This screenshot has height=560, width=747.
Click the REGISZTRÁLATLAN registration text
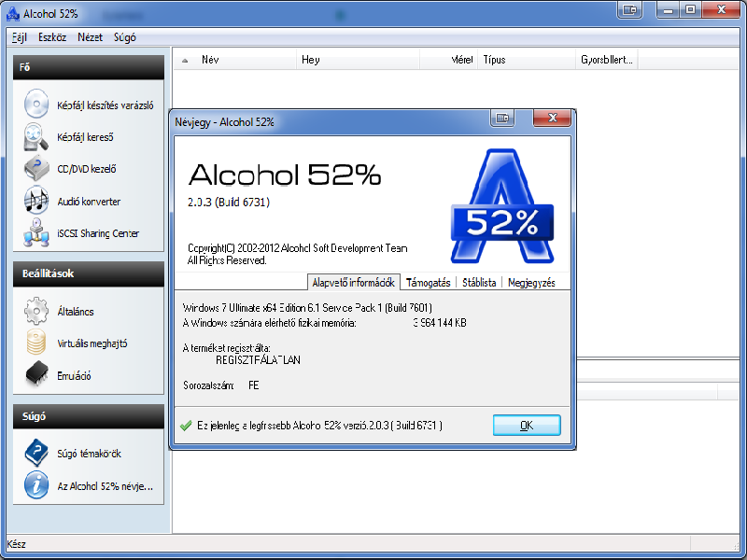[x=258, y=360]
